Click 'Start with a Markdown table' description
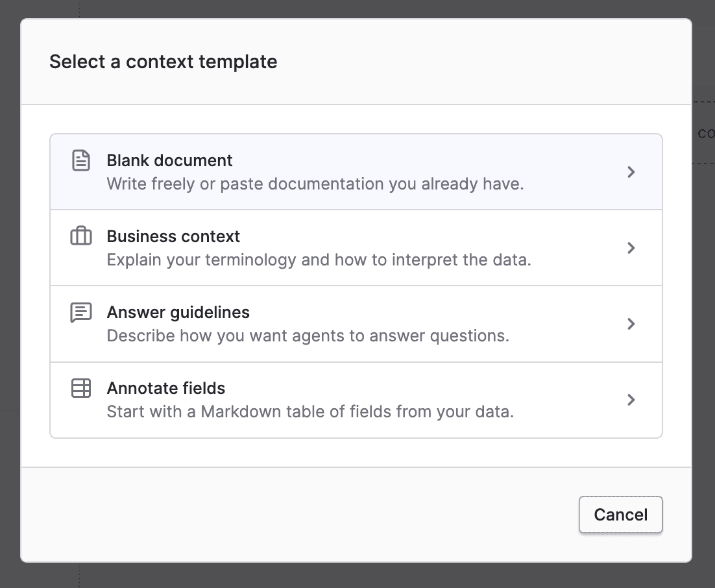715x588 pixels. [310, 411]
